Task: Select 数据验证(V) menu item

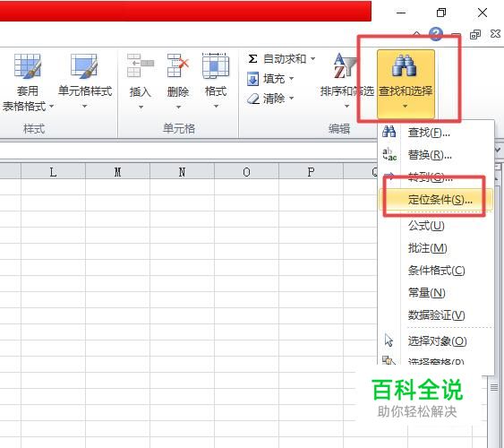Action: 436,315
